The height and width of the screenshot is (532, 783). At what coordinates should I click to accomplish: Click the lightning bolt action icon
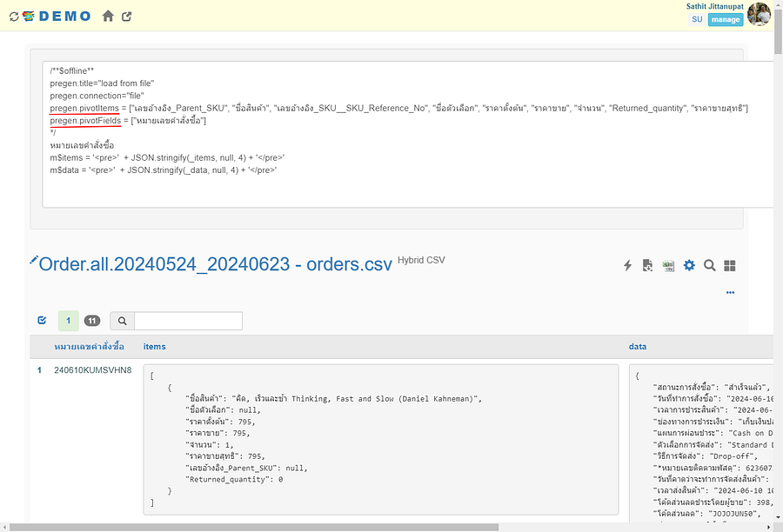coord(627,265)
